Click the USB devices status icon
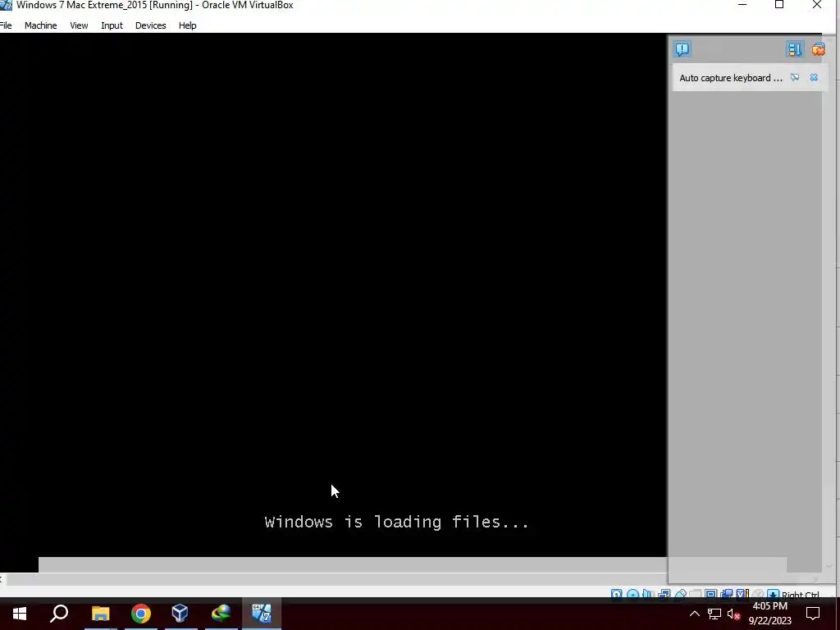 681,594
